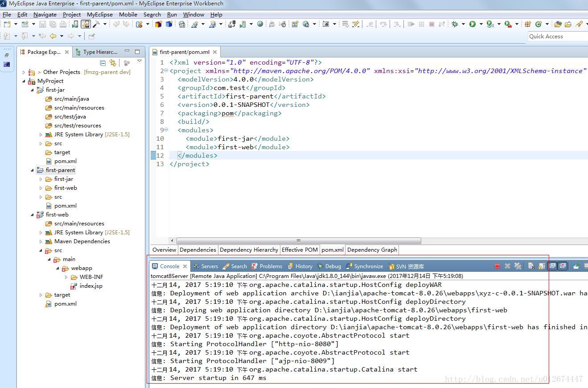Image resolution: width=588 pixels, height=388 pixels.
Task: Click the 'Server startup in 647 ms' console line
Action: (x=209, y=378)
